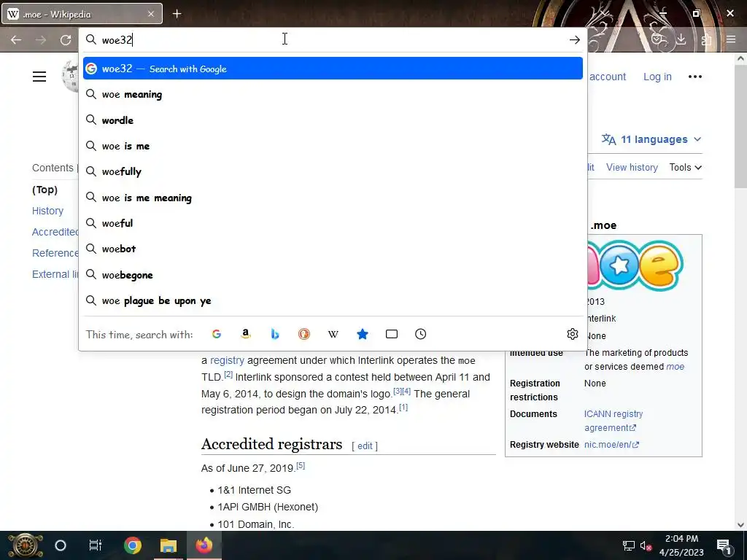Viewport: 747px width, 560px height.
Task: Search this time with Amazon icon
Action: 245,334
